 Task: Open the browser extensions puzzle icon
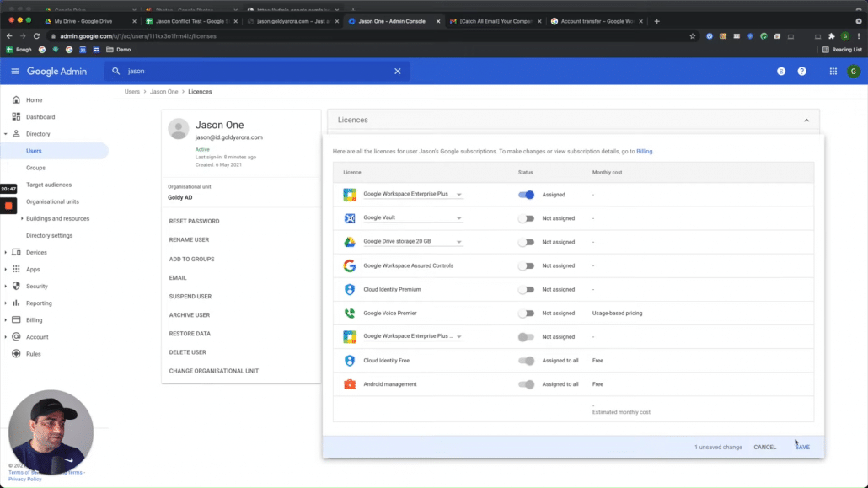(832, 36)
